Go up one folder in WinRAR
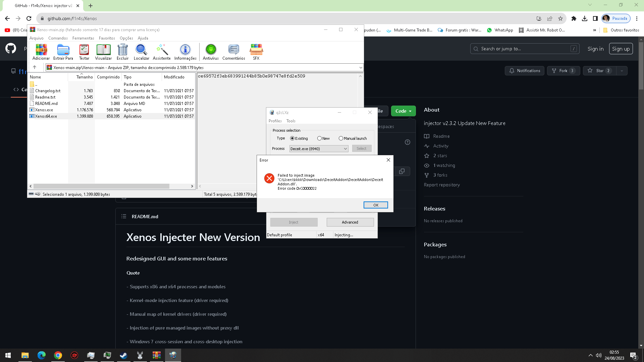 pos(35,67)
